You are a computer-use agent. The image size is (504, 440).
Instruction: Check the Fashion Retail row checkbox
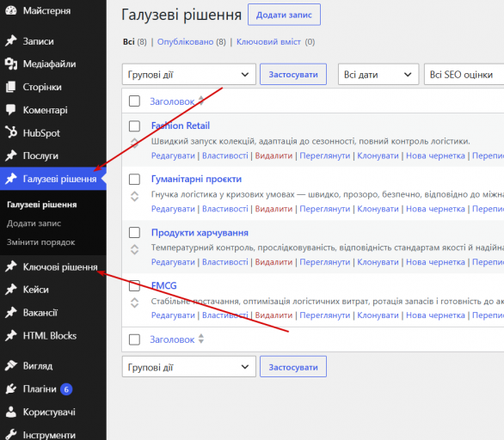(134, 125)
